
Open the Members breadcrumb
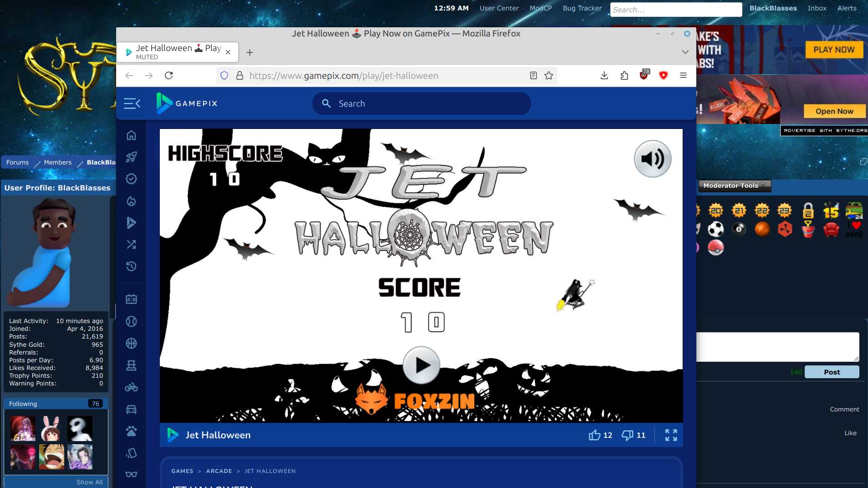click(58, 162)
